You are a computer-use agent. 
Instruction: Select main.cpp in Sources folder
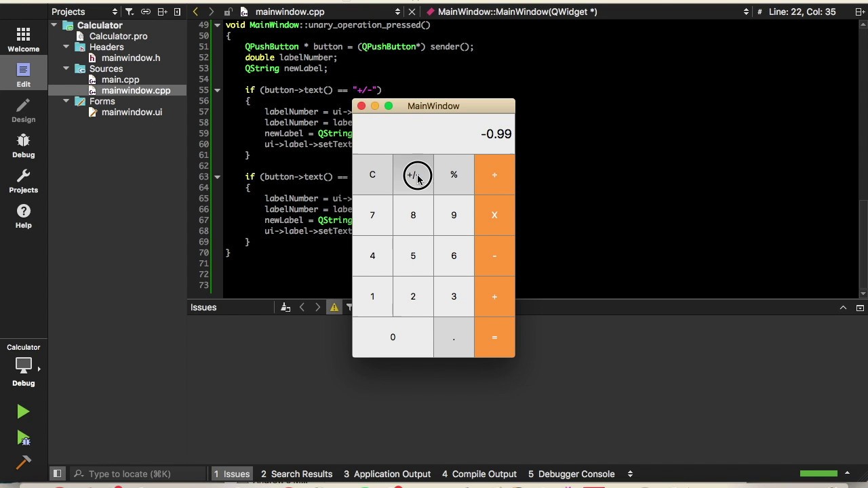120,79
